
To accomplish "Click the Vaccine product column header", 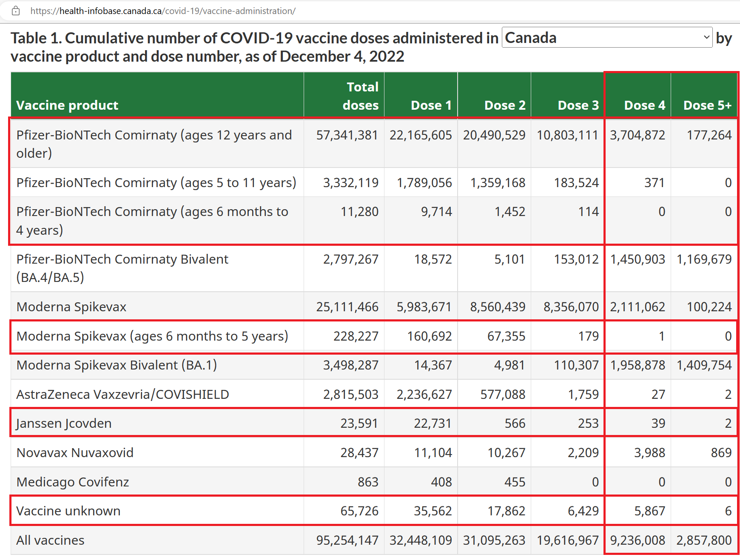I will coord(67,105).
